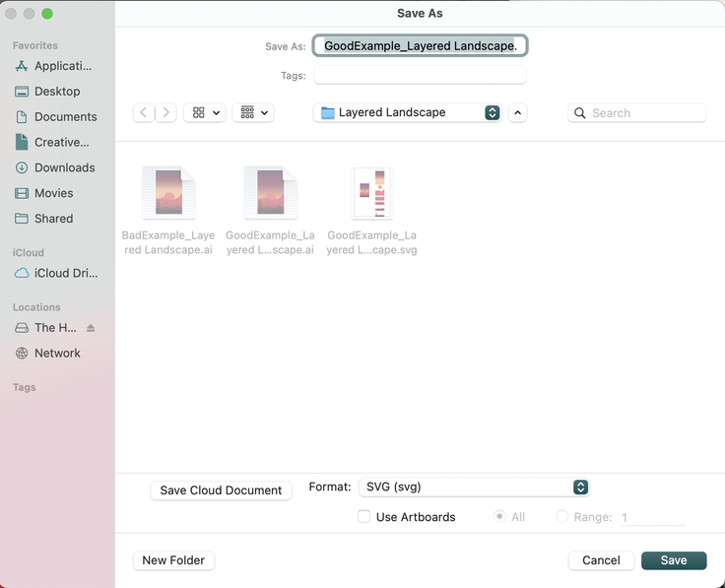
Task: Collapse the dialog with the caret button
Action: (518, 113)
